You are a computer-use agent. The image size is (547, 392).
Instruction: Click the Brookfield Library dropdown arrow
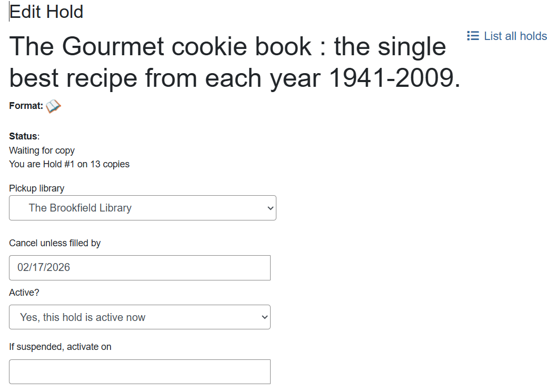click(x=270, y=208)
